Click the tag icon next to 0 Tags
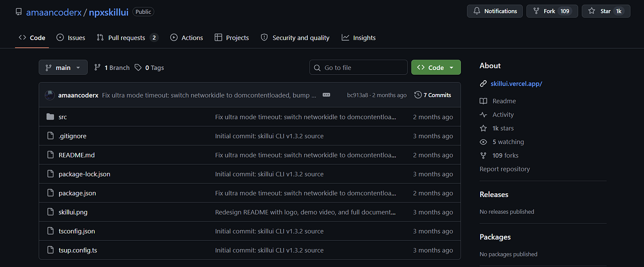 coord(138,68)
